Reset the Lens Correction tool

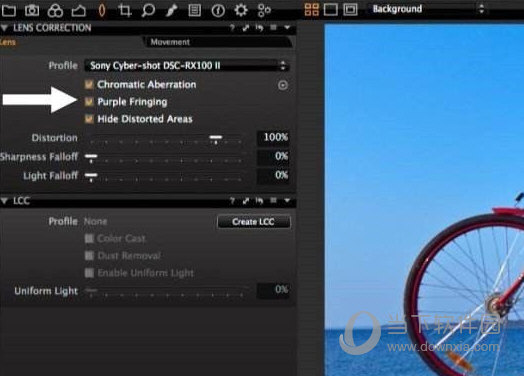click(x=259, y=28)
